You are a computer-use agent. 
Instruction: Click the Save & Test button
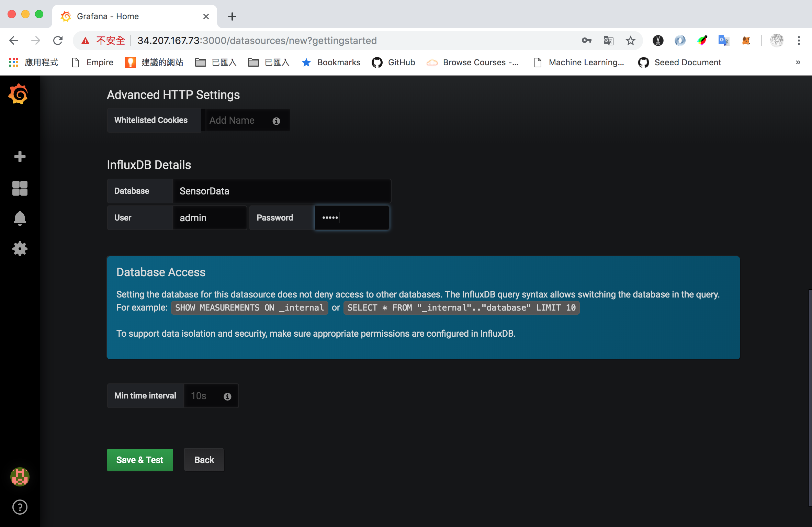click(x=140, y=460)
